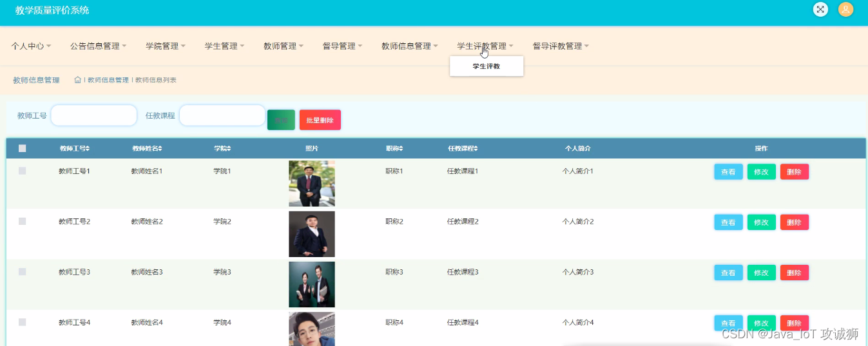
Task: Click 修改 button for 教师工号2 row
Action: pos(761,222)
